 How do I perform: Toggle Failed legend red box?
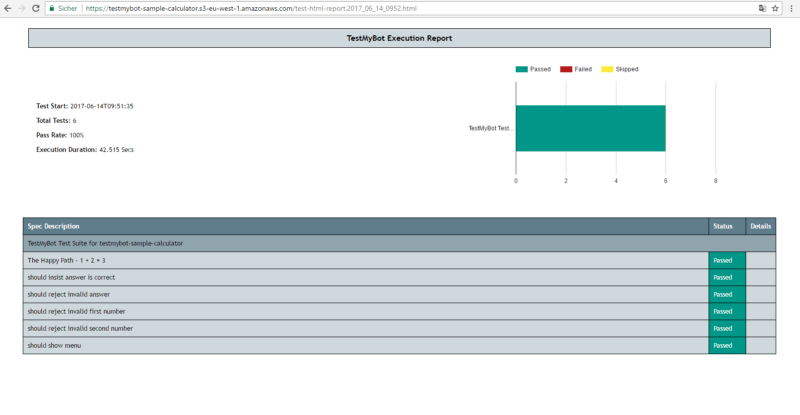click(x=566, y=69)
